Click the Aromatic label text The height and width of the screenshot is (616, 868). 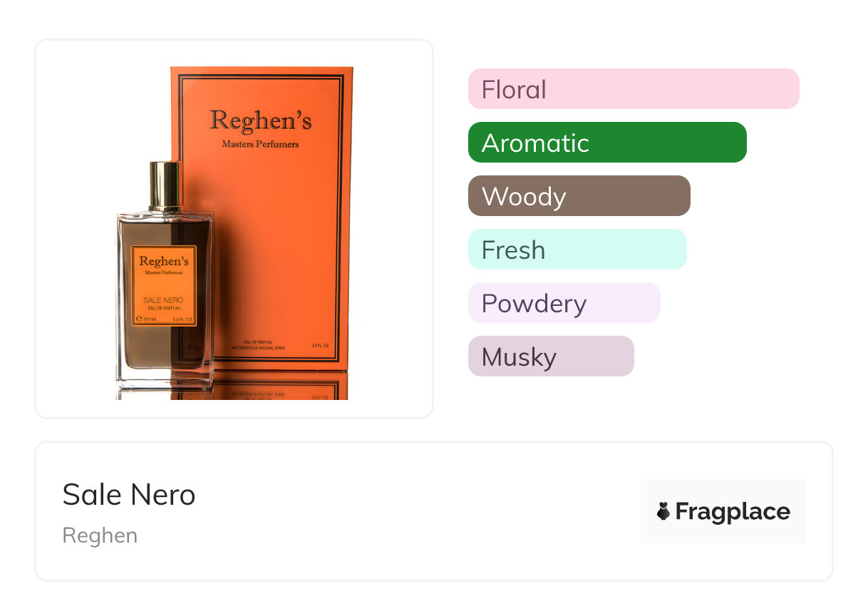tap(535, 143)
